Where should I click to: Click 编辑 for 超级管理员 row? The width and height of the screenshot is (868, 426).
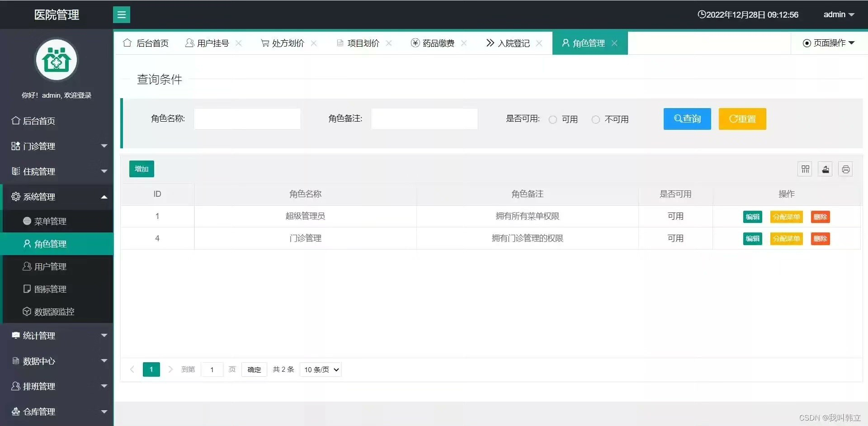point(753,217)
